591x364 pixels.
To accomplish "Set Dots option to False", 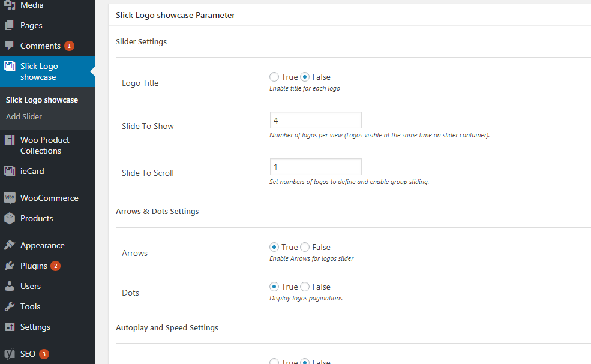I will (305, 287).
